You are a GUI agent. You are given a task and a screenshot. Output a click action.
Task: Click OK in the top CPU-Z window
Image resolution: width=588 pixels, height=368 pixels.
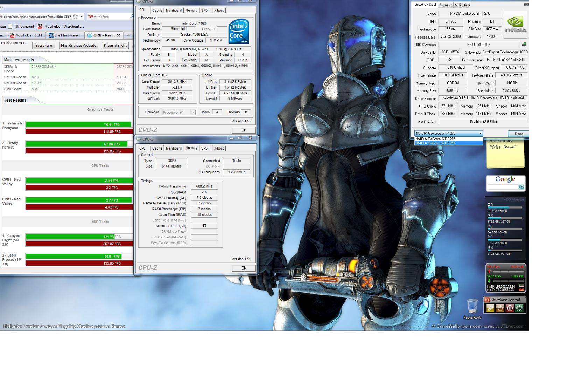pos(244,130)
